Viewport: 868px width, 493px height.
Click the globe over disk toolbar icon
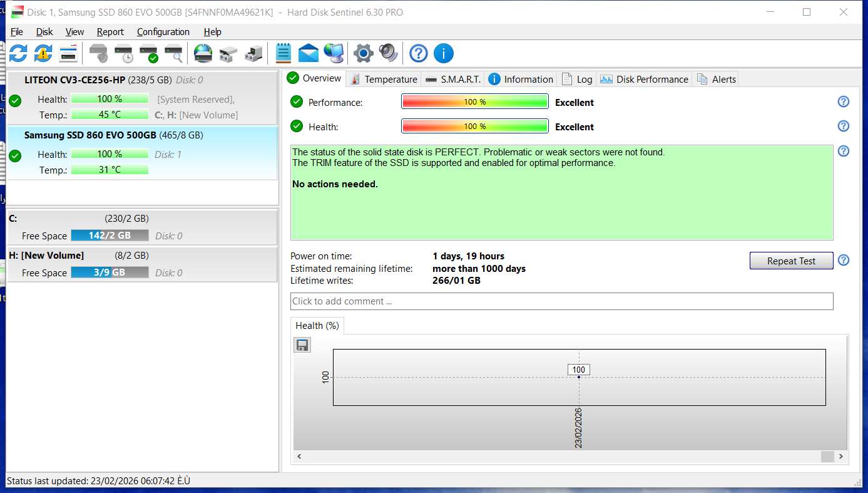point(203,54)
